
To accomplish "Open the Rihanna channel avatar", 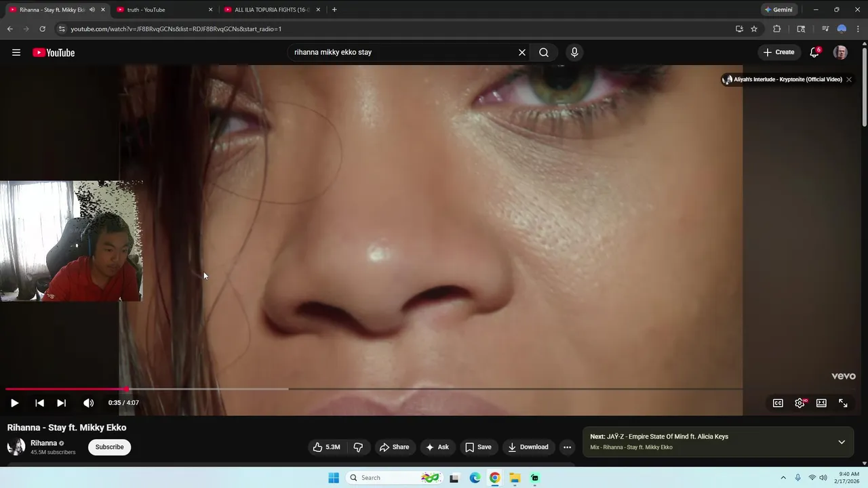I will (16, 447).
